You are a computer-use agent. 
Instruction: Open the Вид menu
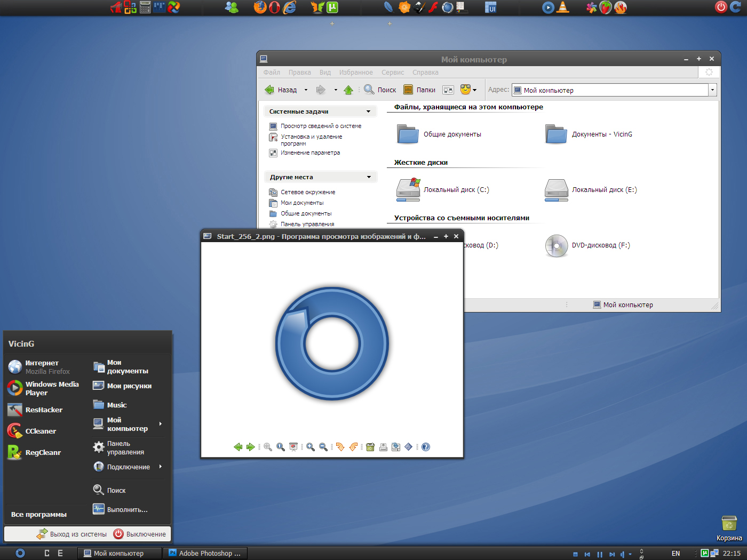coord(325,73)
